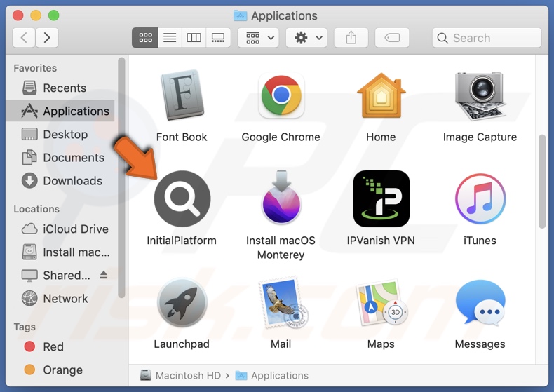The width and height of the screenshot is (554, 392).
Task: Click the Google Chrome label text
Action: click(281, 137)
